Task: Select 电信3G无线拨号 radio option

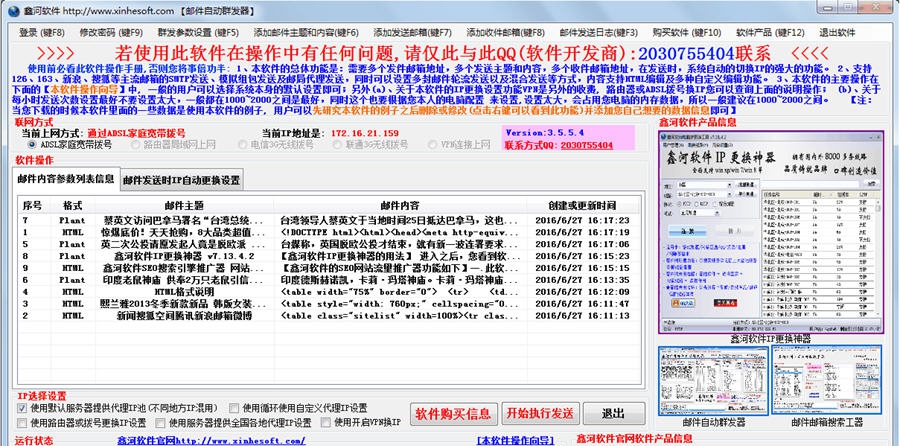Action: [x=275, y=145]
